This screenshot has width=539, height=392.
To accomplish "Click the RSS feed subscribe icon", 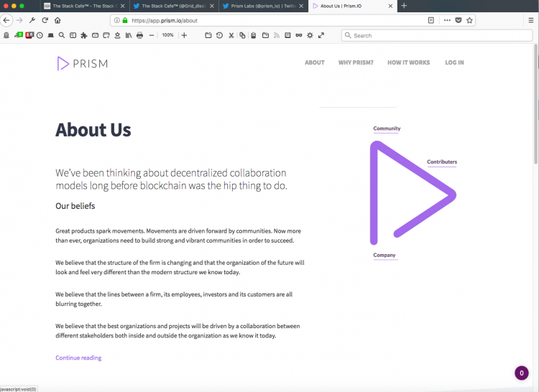I will pyautogui.click(x=277, y=35).
